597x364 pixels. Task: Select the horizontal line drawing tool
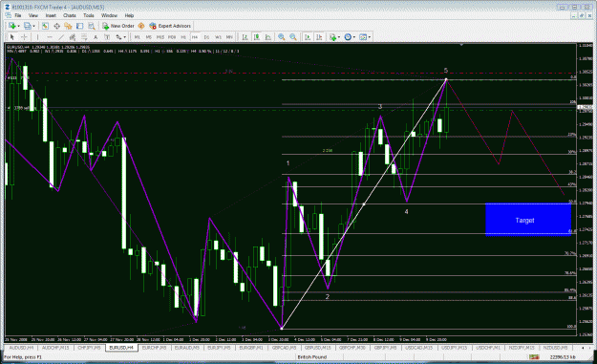coord(50,37)
